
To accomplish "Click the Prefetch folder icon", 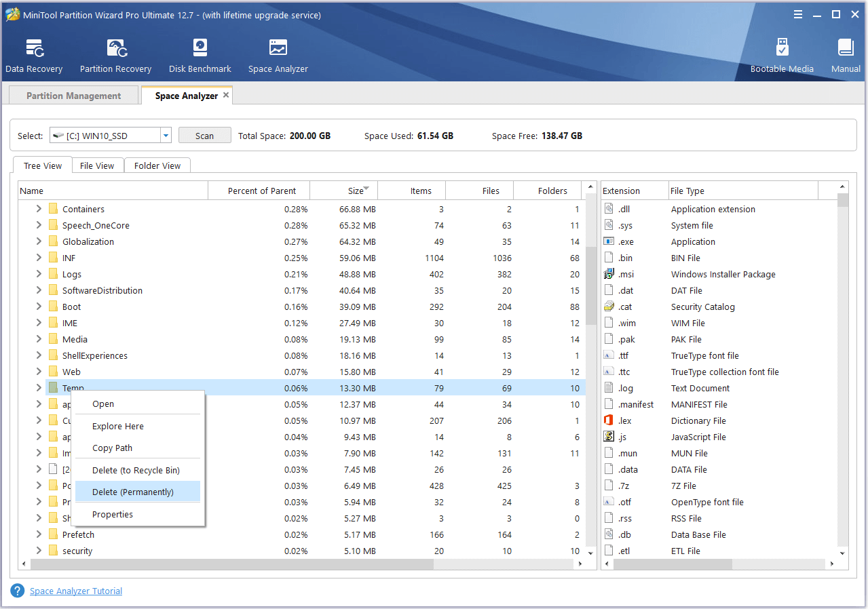I will coord(53,535).
